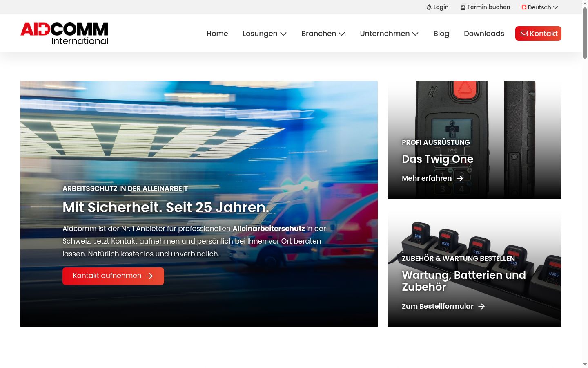Open the Deutsch language dropdown

[540, 7]
